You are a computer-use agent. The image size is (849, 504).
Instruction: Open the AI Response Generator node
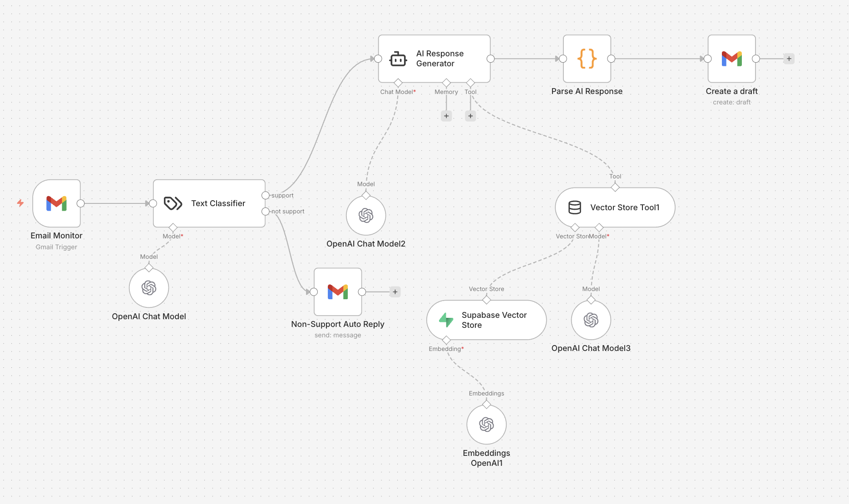click(x=434, y=59)
